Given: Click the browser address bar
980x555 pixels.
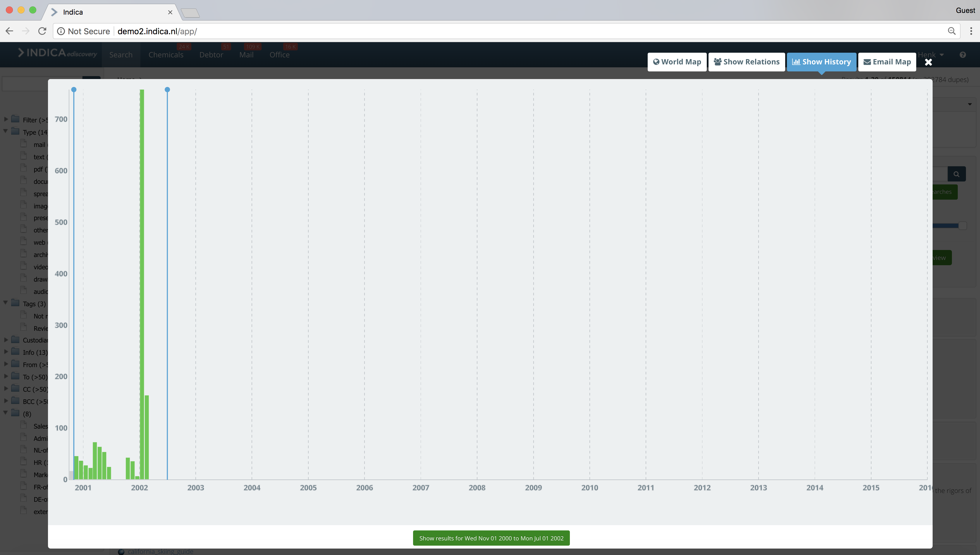Looking at the screenshot, I should point(507,31).
